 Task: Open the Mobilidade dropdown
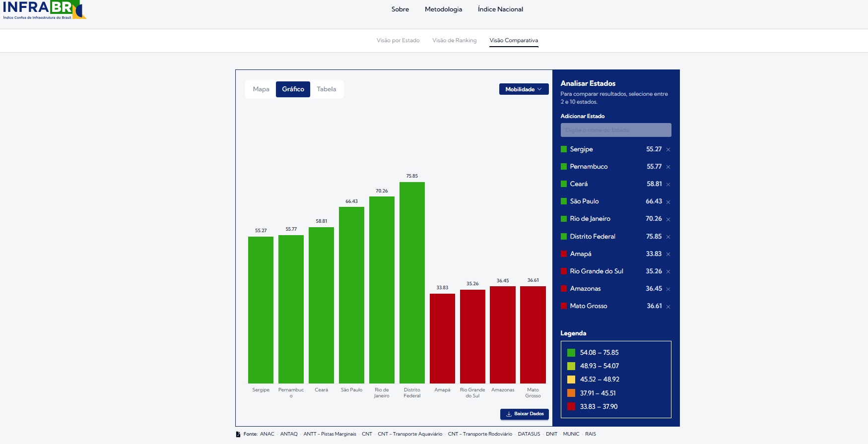click(x=524, y=89)
